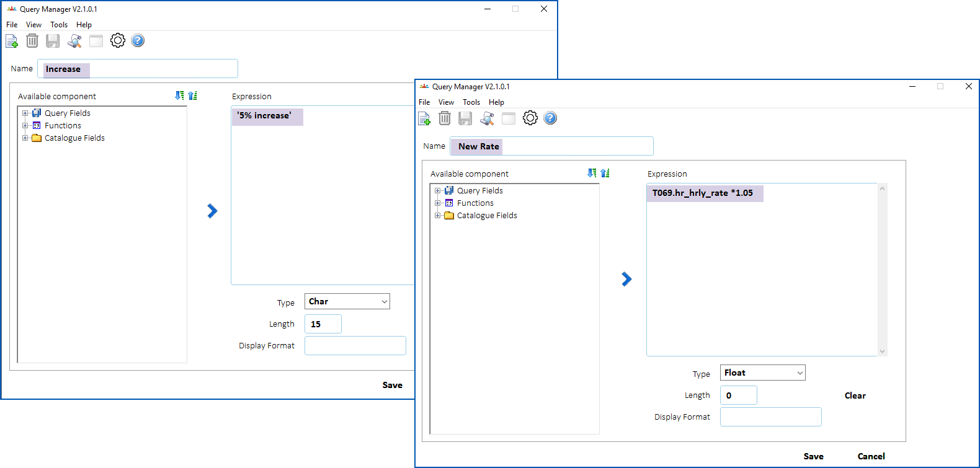Screen dimensions: 980x468
Task: Click the Help question icon in back window
Action: coord(138,40)
